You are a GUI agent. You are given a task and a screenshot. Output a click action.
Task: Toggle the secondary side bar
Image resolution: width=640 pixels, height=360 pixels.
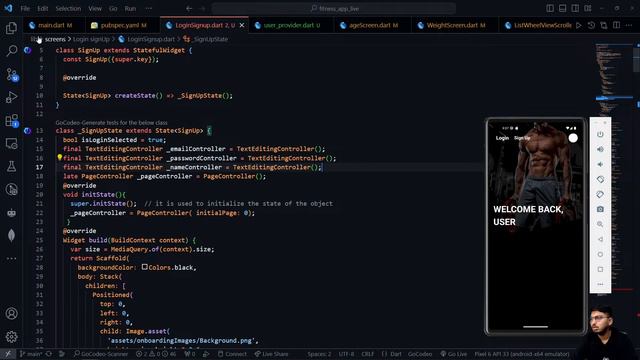575,8
